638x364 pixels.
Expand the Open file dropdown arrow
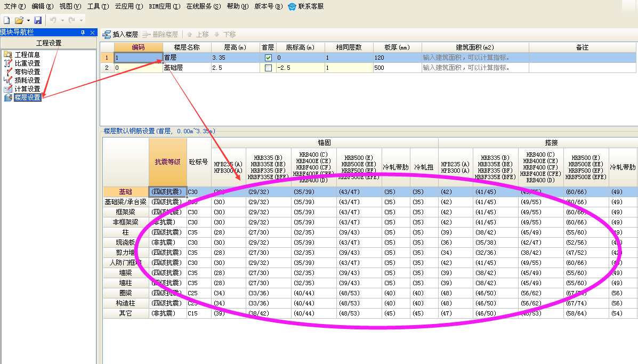point(28,20)
